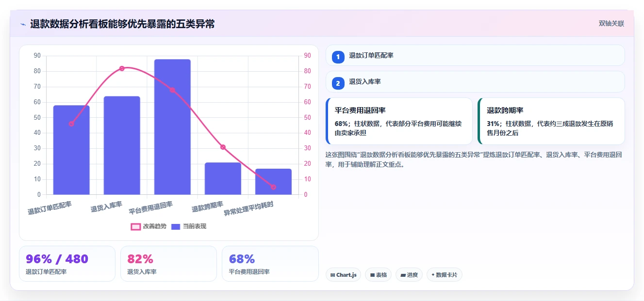The width and height of the screenshot is (644, 301).
Task: Click the dashboard title 退款数据分析看板能够优先暴露的五类异常
Action: (x=122, y=24)
